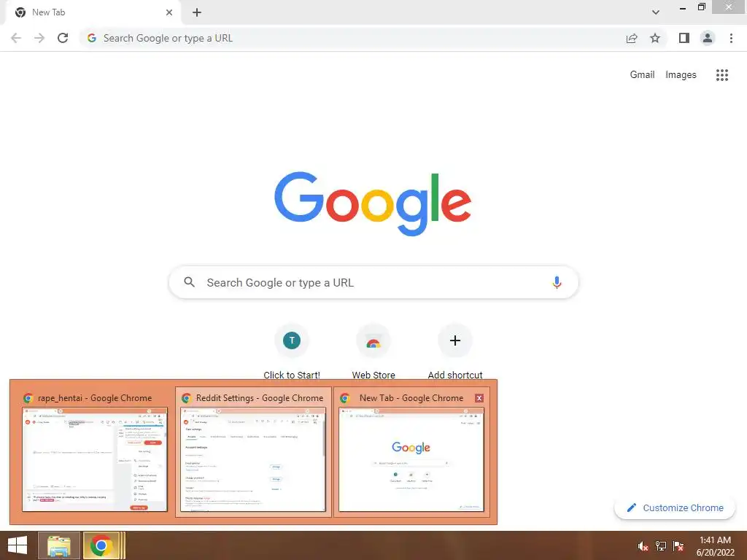Image resolution: width=747 pixels, height=560 pixels.
Task: Open the Chrome three-dot menu
Action: tap(731, 38)
